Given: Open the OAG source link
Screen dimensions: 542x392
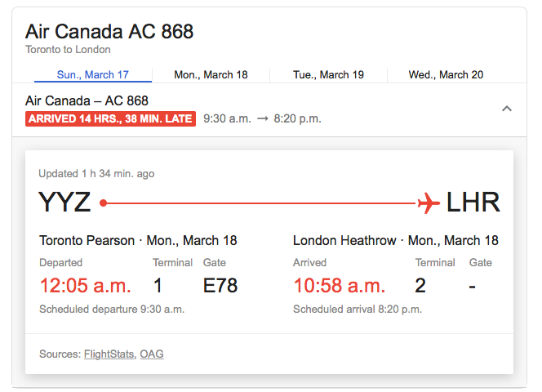Looking at the screenshot, I should [x=152, y=354].
